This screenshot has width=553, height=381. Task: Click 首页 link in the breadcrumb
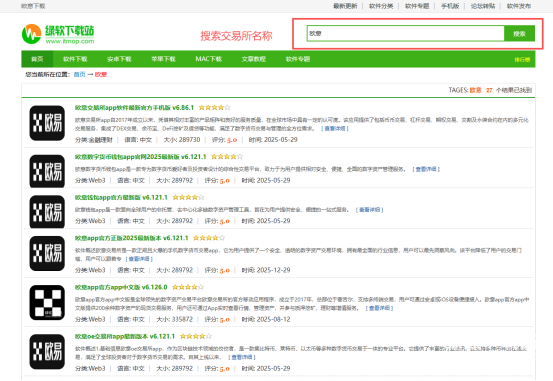pyautogui.click(x=79, y=74)
